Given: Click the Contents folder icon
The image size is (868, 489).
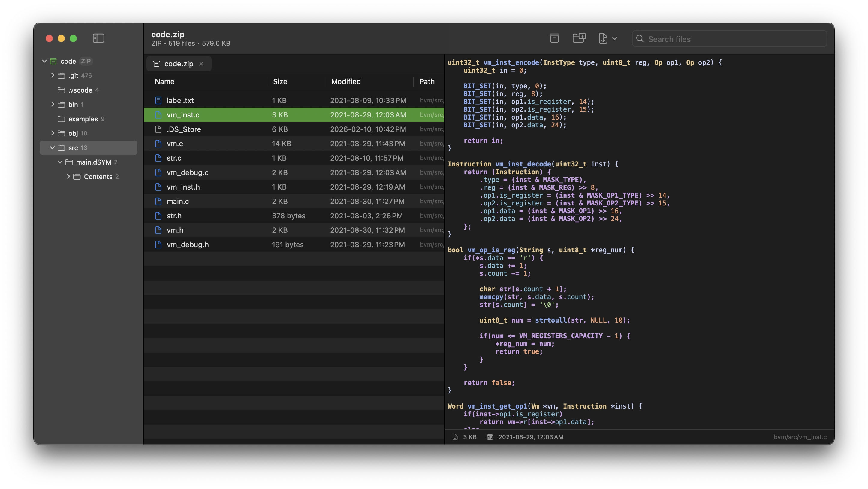Looking at the screenshot, I should click(x=77, y=177).
